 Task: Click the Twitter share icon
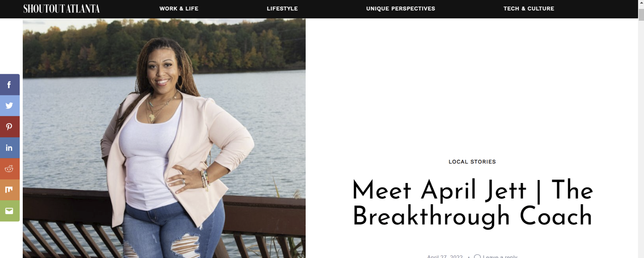tap(9, 106)
